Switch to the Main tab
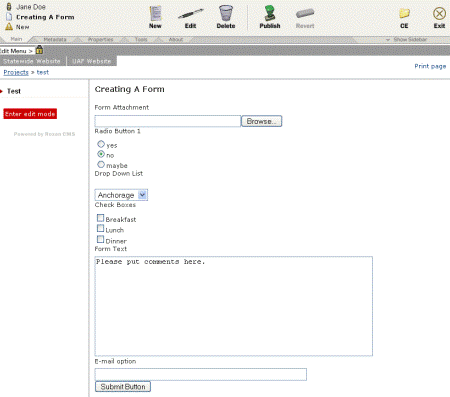The height and width of the screenshot is (397, 450). click(x=16, y=39)
